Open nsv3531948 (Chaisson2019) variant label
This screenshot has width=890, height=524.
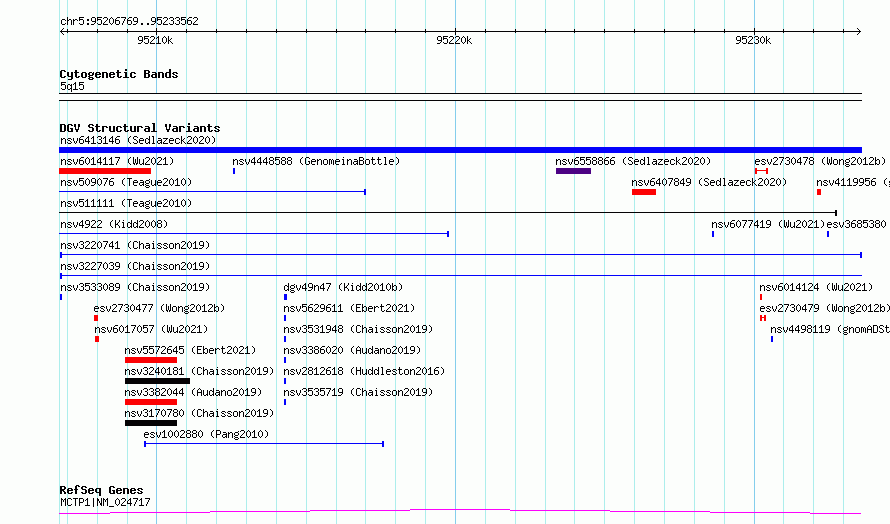click(x=358, y=329)
